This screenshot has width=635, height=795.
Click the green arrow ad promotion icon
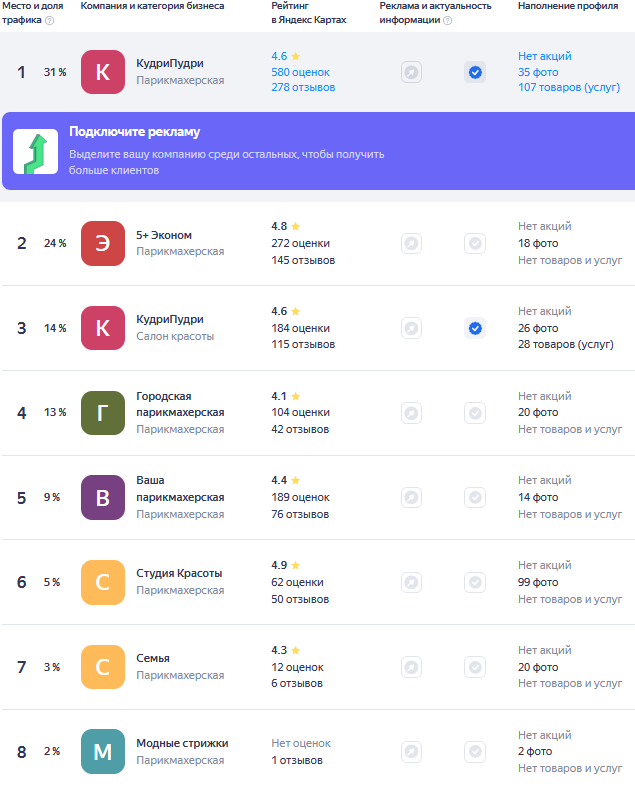coord(36,152)
